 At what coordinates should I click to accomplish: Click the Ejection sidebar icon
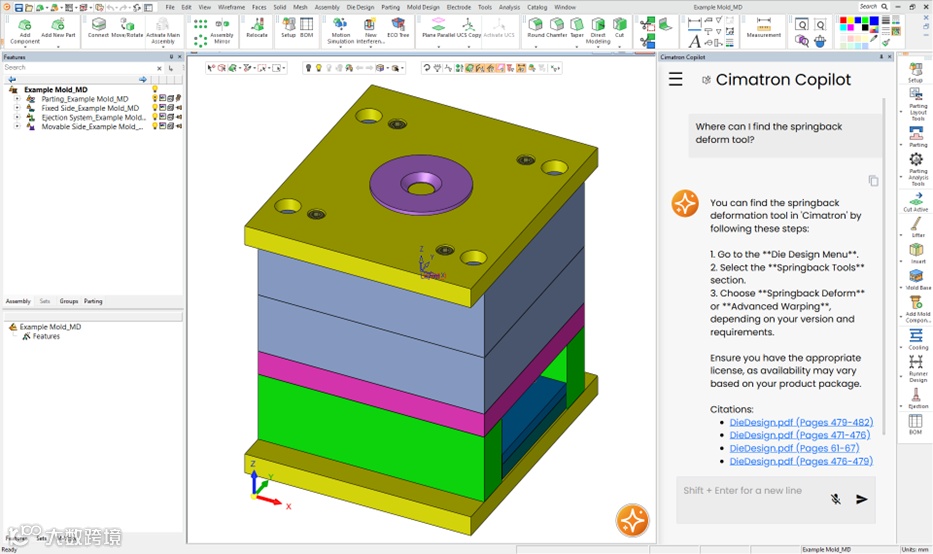[x=916, y=395]
